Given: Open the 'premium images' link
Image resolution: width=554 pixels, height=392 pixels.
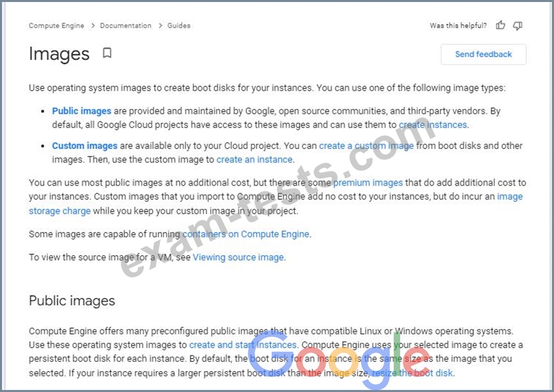Looking at the screenshot, I should (368, 183).
